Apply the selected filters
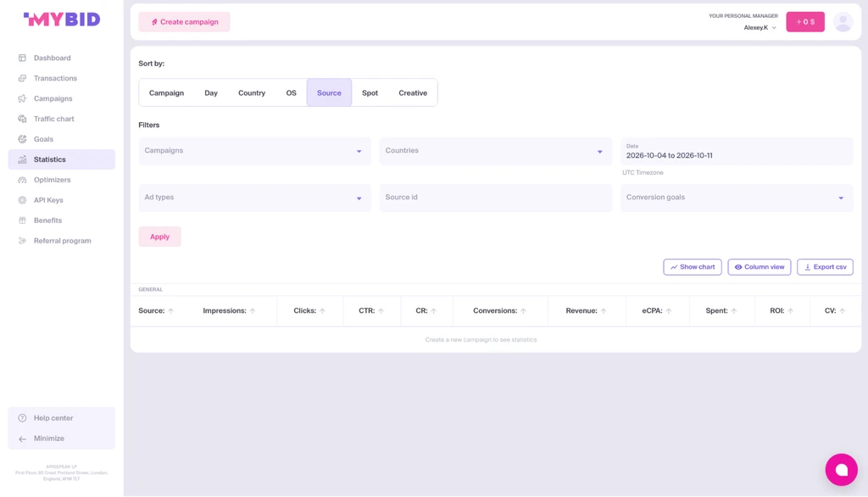Screen dimensions: 868x497 click(159, 237)
